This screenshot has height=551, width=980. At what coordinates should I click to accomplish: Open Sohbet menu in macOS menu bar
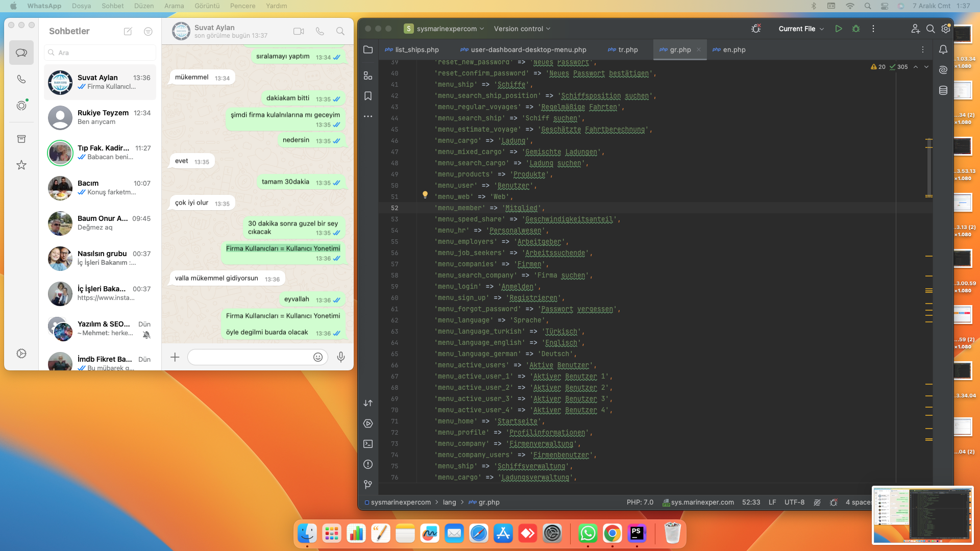pyautogui.click(x=112, y=6)
